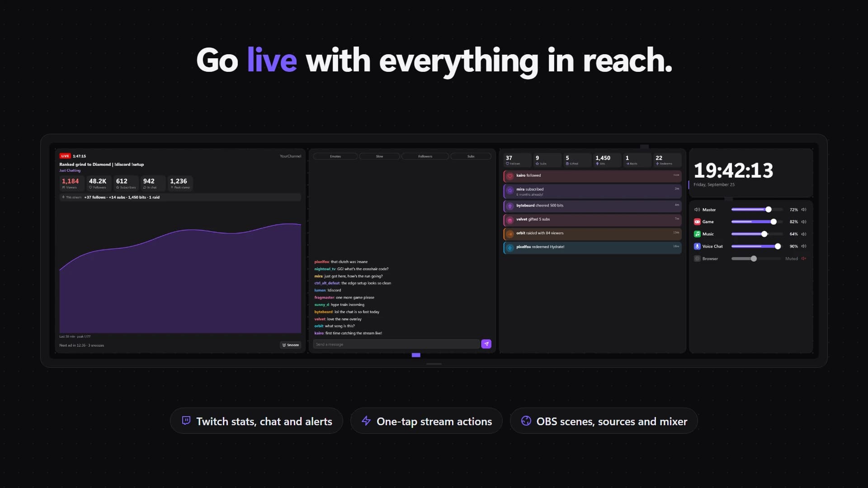Click the purple send message arrow icon
Screen dimensions: 868x488
(486, 344)
